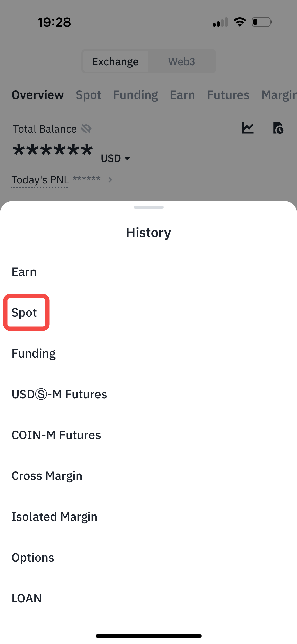Expand Today's PNL details chevron

tap(110, 180)
